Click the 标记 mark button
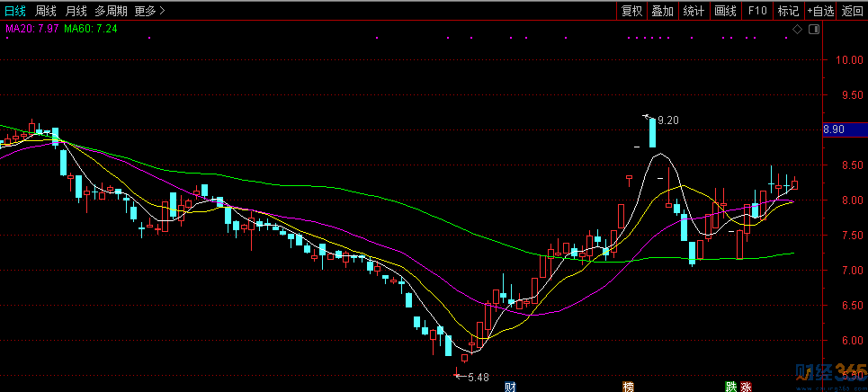Screen dimensions: 868x392 point(788,11)
